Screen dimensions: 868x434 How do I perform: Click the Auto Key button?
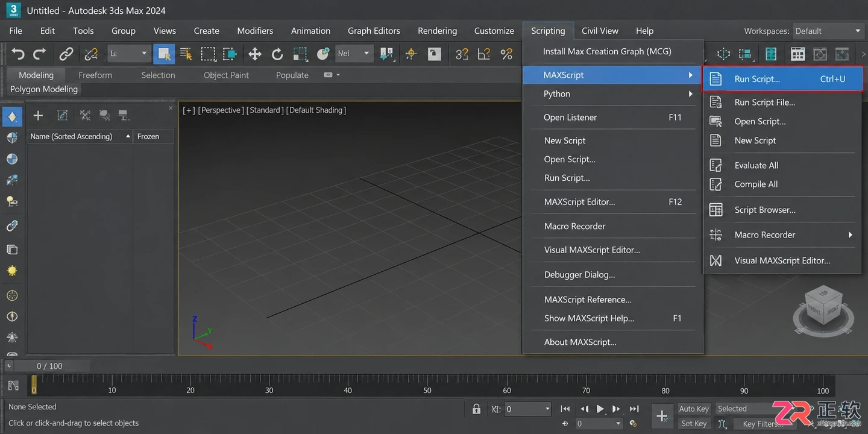pos(694,409)
